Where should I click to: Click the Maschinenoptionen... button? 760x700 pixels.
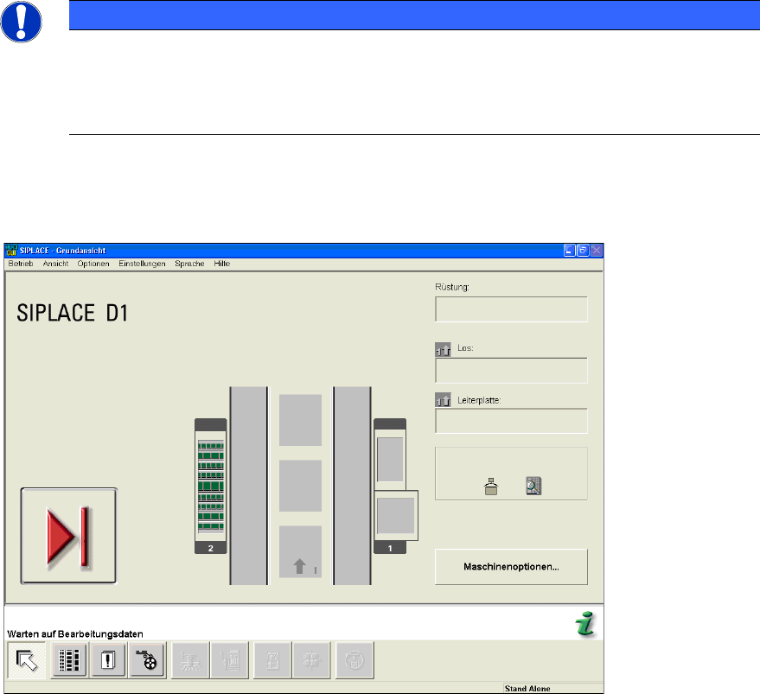coord(511,567)
